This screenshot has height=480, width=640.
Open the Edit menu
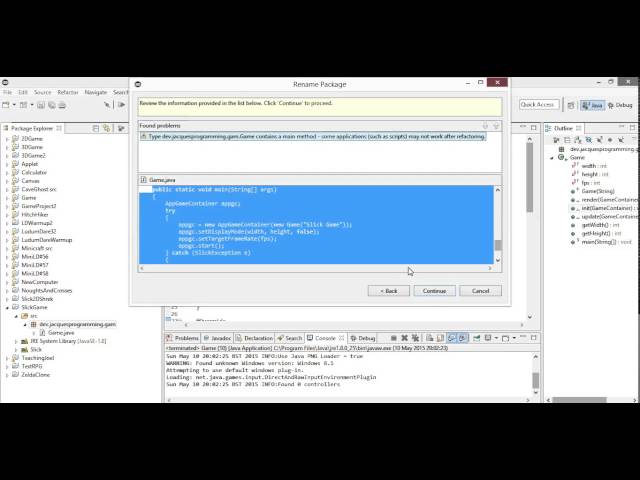coord(23,92)
